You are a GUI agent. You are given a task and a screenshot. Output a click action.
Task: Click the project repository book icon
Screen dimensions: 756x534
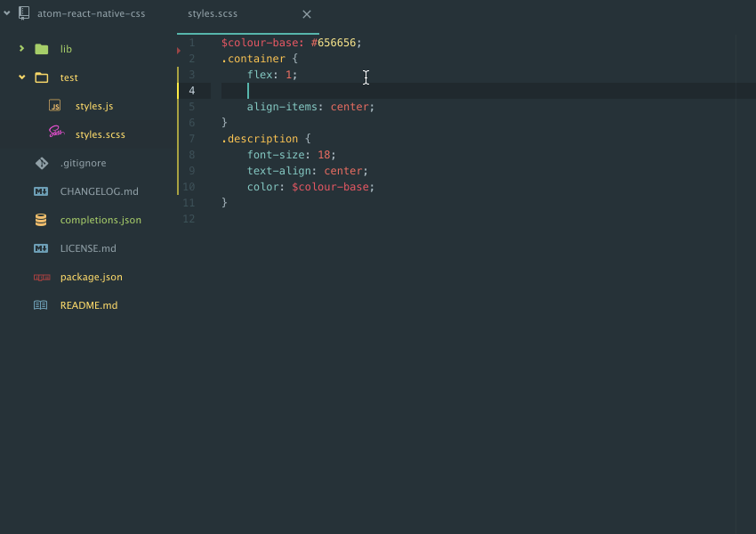click(24, 13)
